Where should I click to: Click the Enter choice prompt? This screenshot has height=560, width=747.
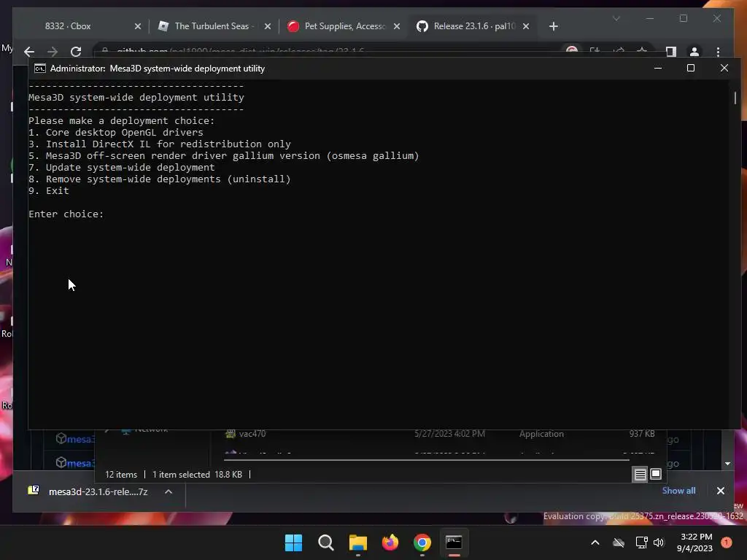[66, 214]
